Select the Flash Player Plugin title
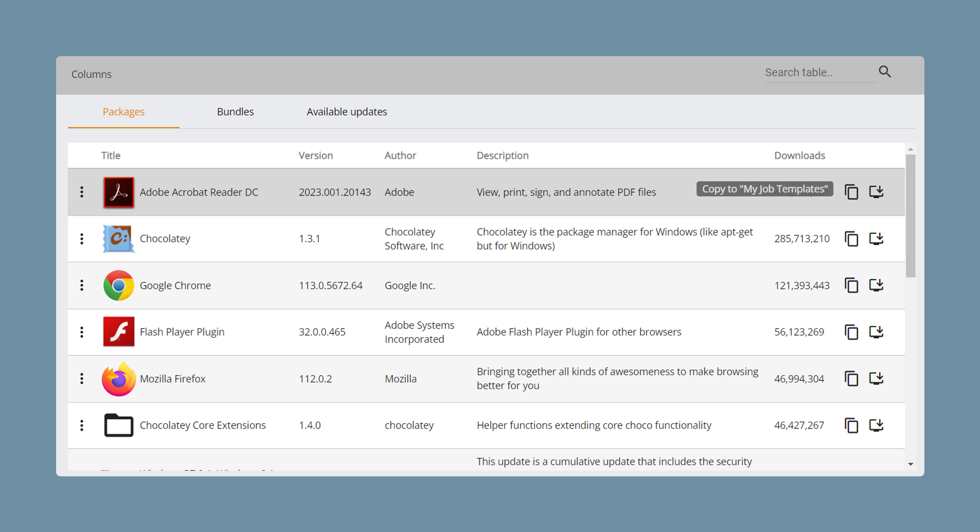This screenshot has height=532, width=980. pos(182,332)
